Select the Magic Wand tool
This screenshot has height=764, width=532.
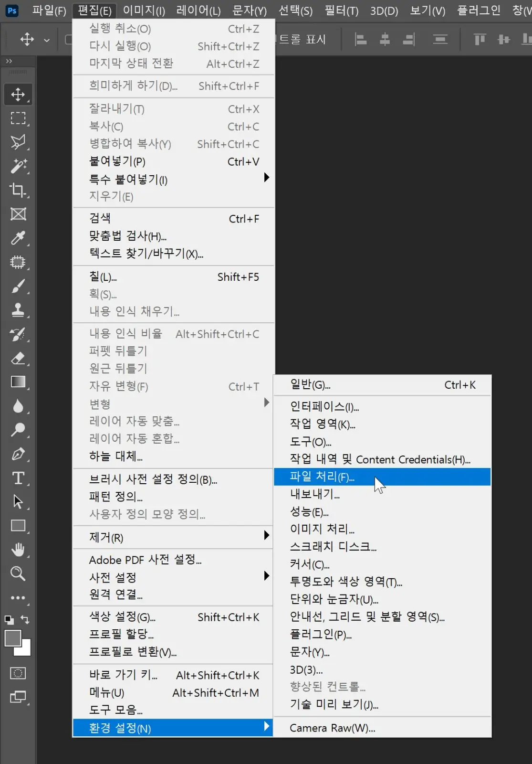click(18, 166)
